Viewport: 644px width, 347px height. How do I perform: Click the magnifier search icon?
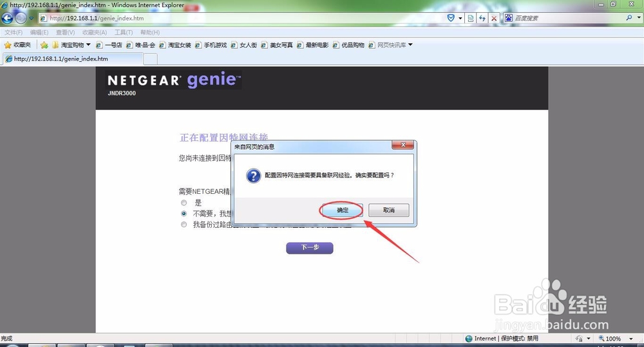(x=629, y=17)
